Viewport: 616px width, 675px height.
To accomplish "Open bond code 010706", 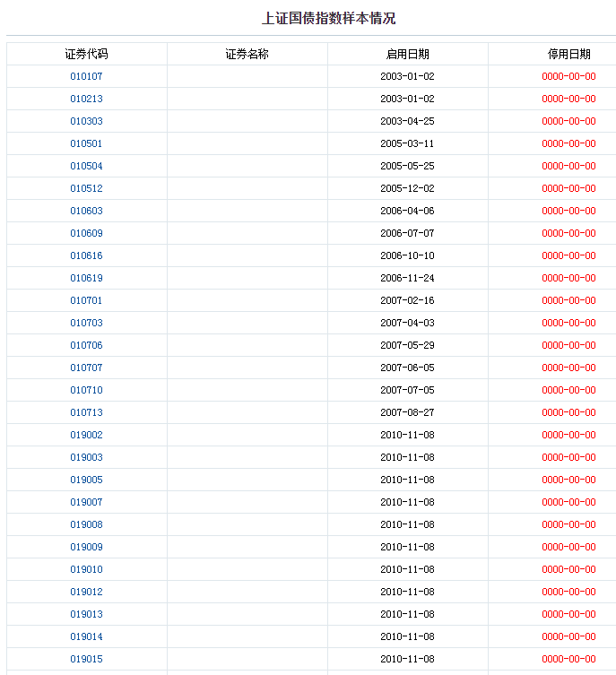I will click(86, 345).
